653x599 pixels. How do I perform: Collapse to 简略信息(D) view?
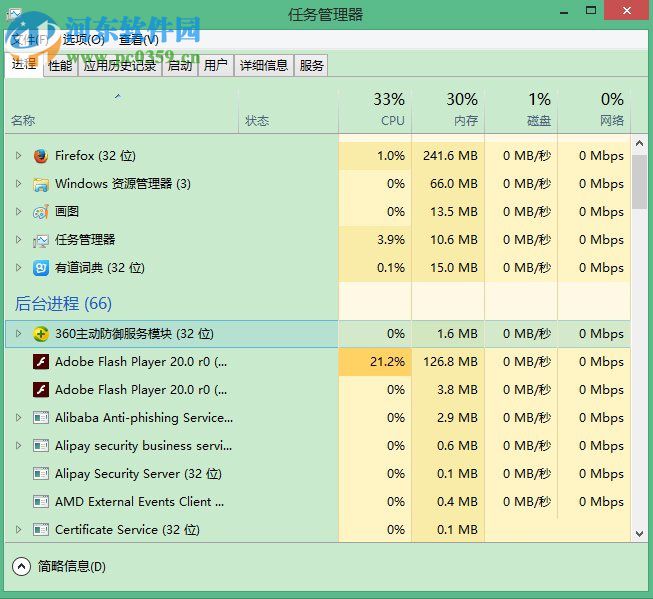pos(59,567)
